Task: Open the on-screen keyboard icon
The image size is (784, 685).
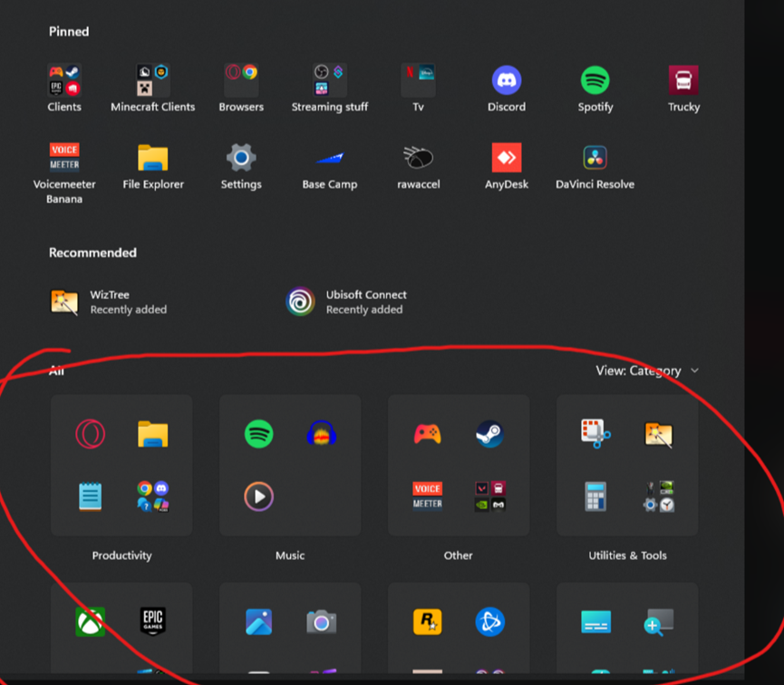Action: click(595, 622)
